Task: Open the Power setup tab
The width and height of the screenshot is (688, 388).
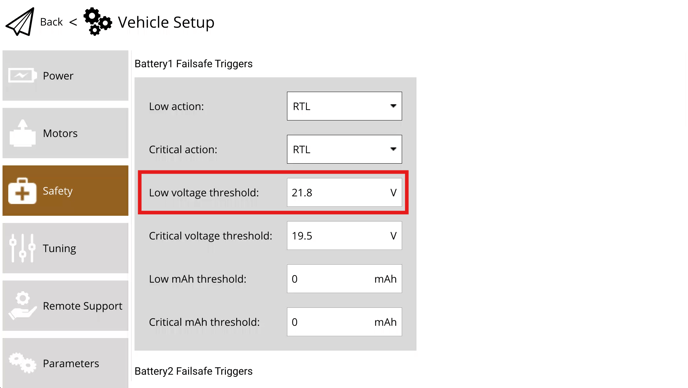Action: tap(65, 75)
